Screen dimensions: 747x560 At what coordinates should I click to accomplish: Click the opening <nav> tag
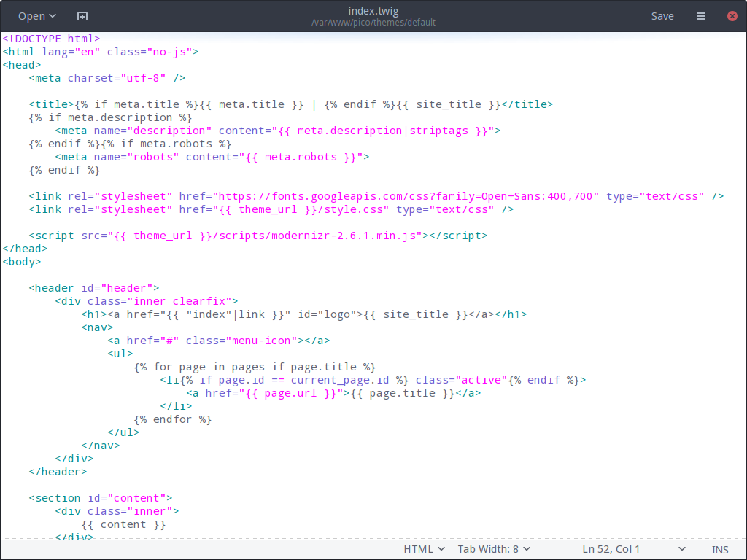97,327
